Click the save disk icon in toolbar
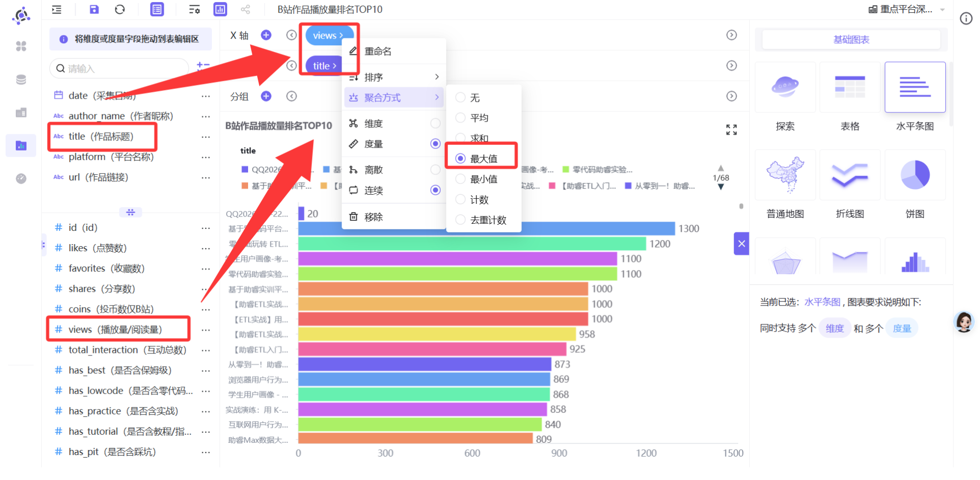The width and height of the screenshot is (980, 480). click(x=94, y=9)
